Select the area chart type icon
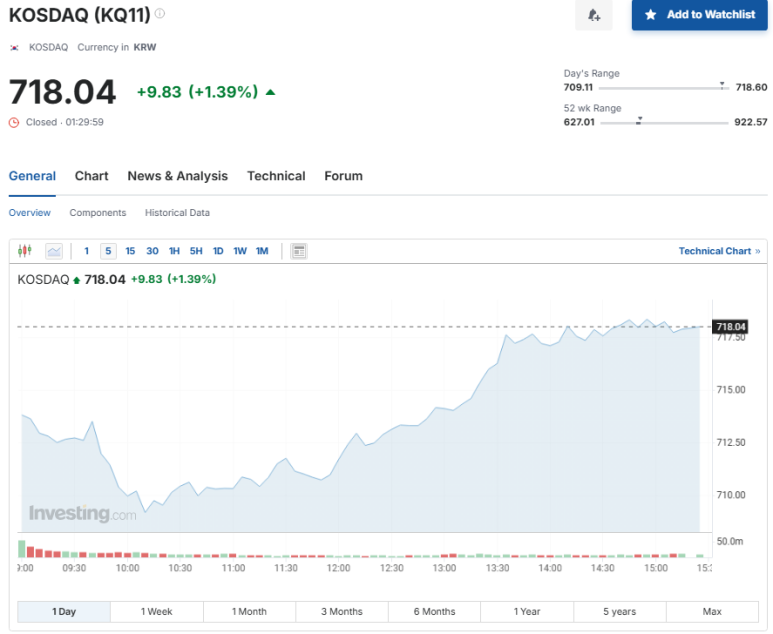 pos(54,251)
